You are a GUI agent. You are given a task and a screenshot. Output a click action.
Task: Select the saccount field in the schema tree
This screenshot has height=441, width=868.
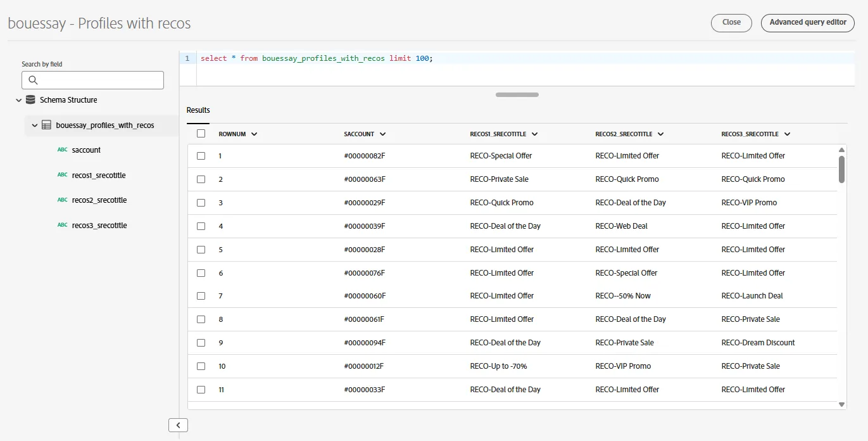(86, 150)
